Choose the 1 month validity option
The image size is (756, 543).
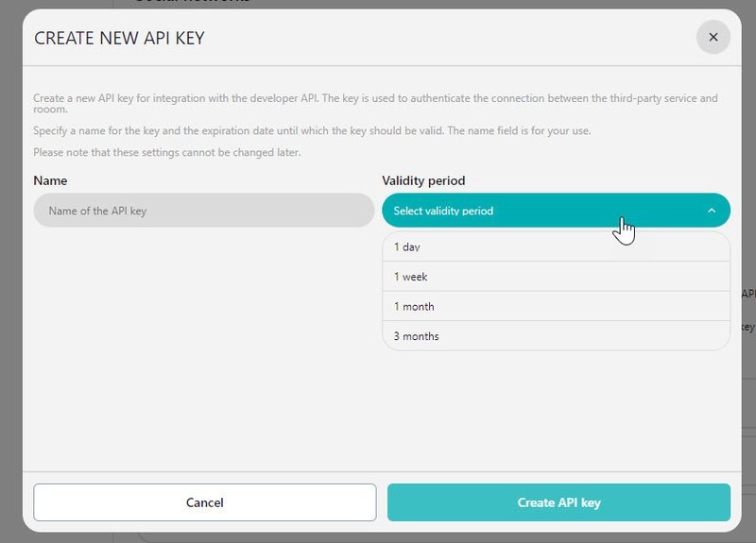tap(556, 306)
